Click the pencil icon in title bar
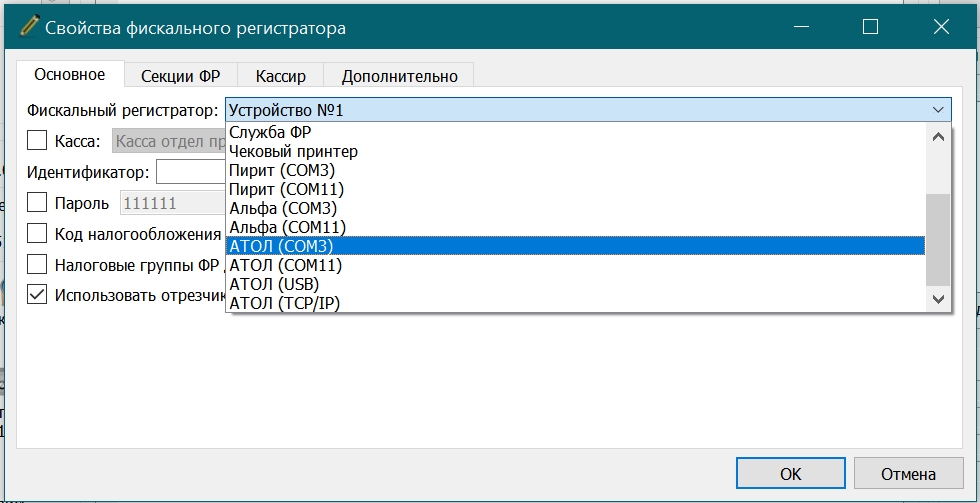 [28, 27]
